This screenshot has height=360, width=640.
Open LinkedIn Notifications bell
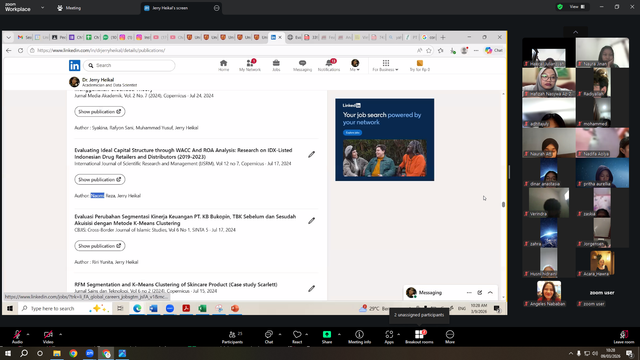(x=329, y=65)
